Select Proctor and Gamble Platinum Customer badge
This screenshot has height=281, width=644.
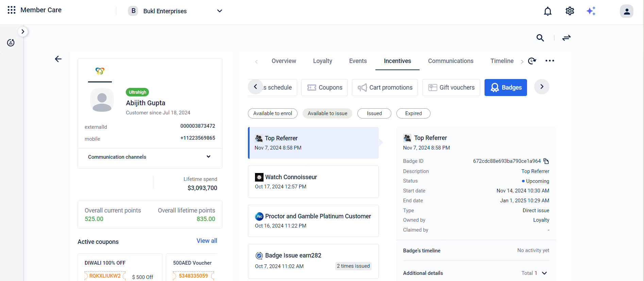pyautogui.click(x=313, y=221)
